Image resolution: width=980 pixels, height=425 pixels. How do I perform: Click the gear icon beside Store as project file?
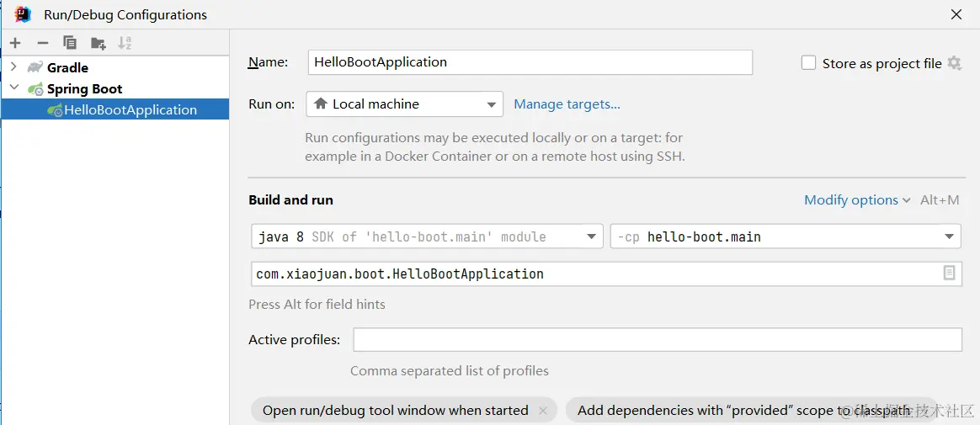click(954, 63)
